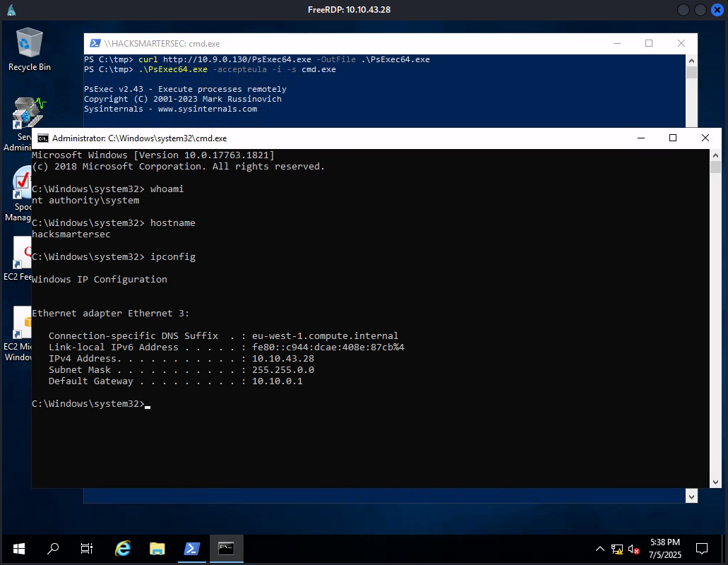Click 'www.sysinternals.com' text in PowerShell
This screenshot has width=728, height=565.
pos(208,109)
